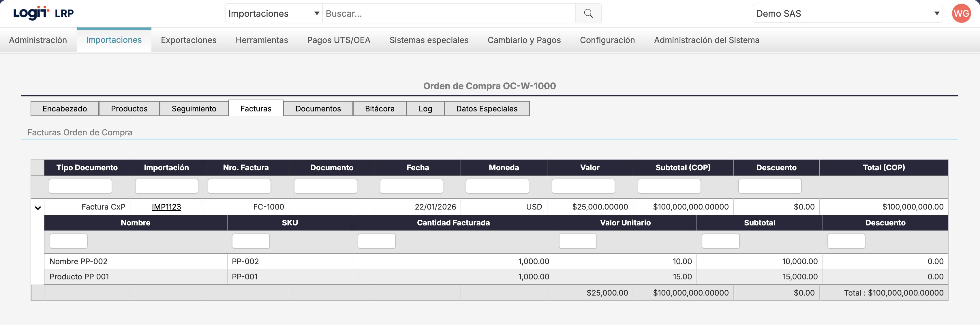
Task: Click the Buscar search input field
Action: click(x=449, y=14)
